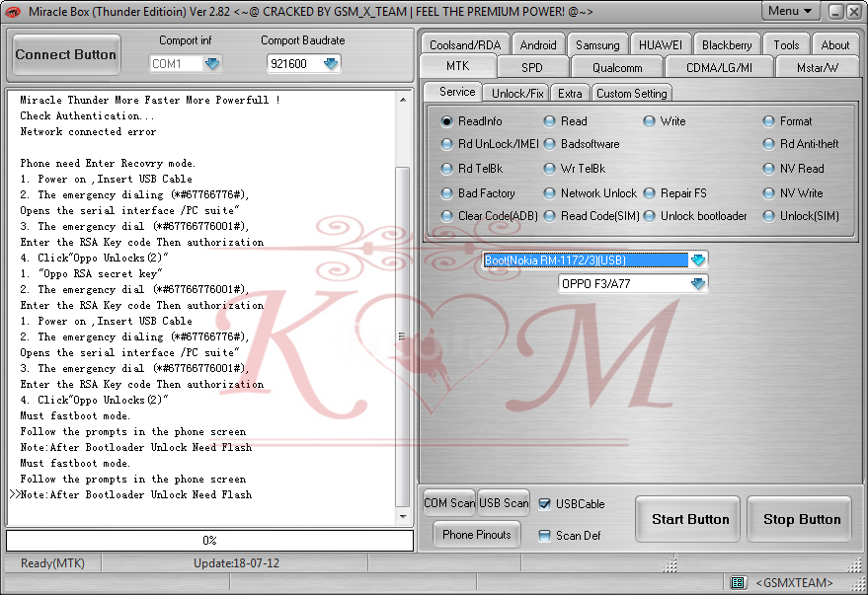Select the Repair FS option
Screen dimensions: 868x595
pyautogui.click(x=649, y=193)
